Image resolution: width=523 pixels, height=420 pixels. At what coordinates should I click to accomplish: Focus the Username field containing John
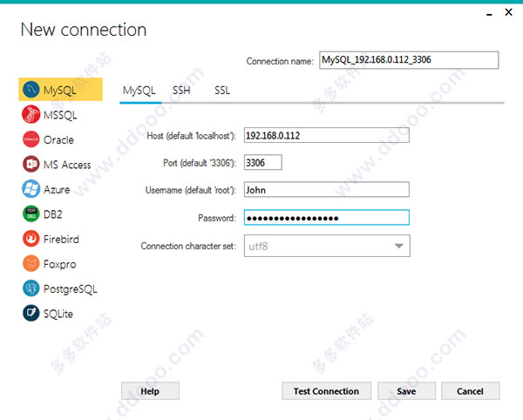[x=327, y=190]
